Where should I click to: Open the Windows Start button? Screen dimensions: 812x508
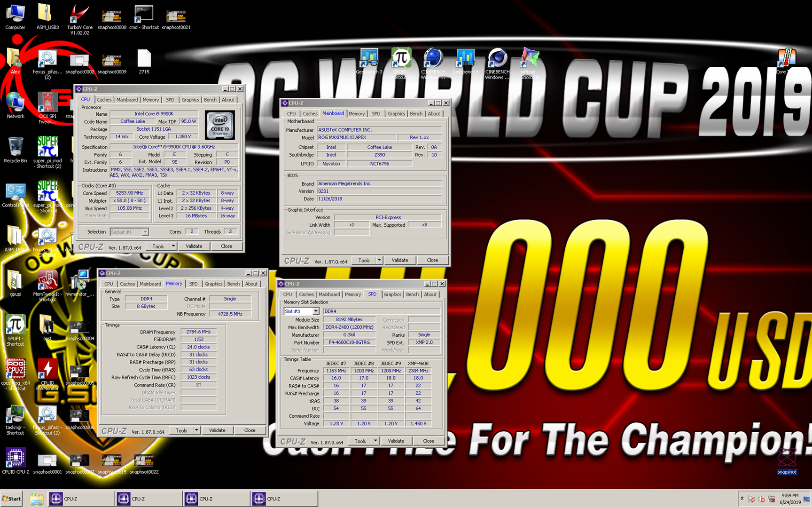pyautogui.click(x=12, y=499)
